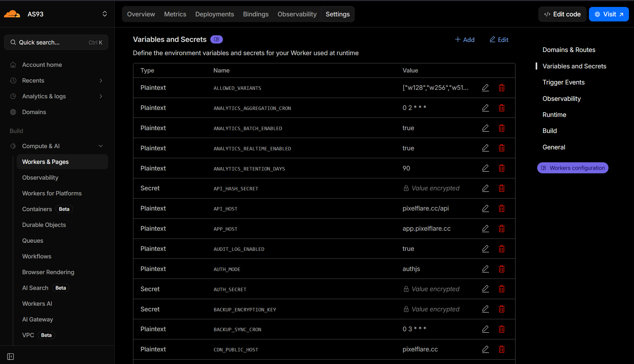Jump to Trigger Events section
634x364 pixels.
[563, 82]
